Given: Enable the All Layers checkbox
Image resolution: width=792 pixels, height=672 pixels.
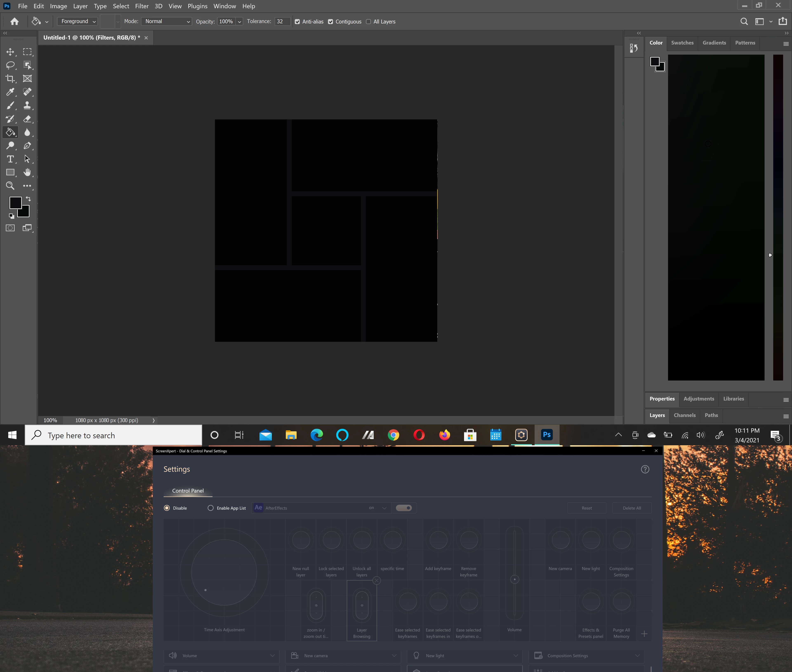Looking at the screenshot, I should 368,22.
